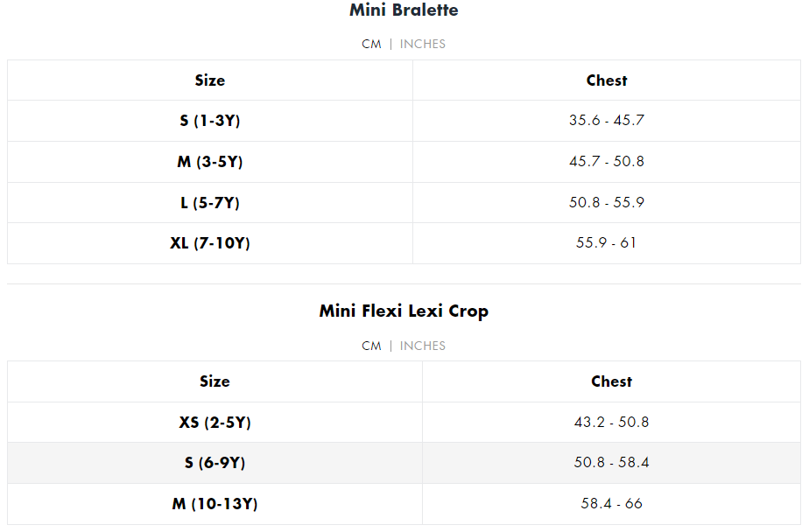The width and height of the screenshot is (809, 532).
Task: Select the highlighted S (6-9Y) row
Action: 404,463
